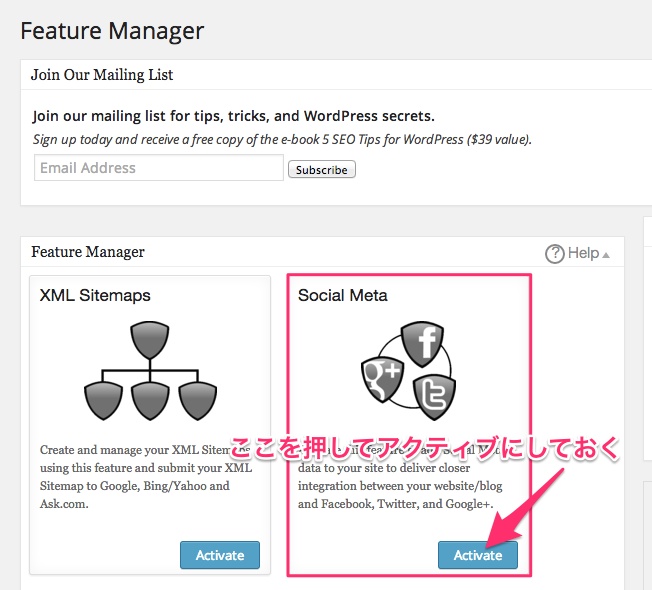Collapse Help with the small triangle arrow
Viewport: 652px width, 590px height.
click(x=606, y=255)
